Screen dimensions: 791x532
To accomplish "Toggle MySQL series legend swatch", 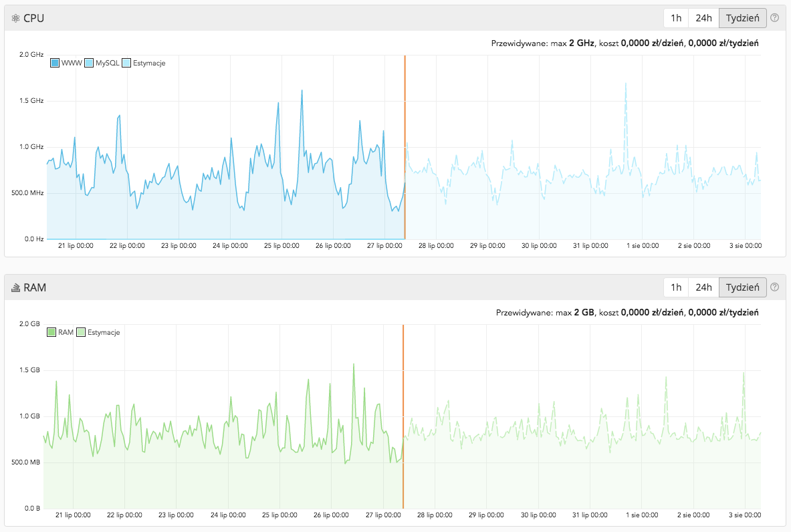I will coord(89,63).
